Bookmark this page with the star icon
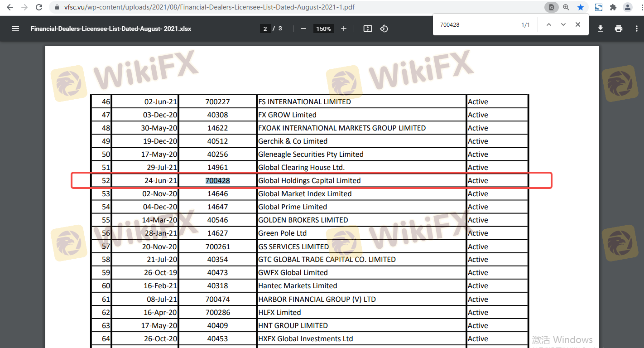Screen dimensions: 644x348 pyautogui.click(x=581, y=7)
